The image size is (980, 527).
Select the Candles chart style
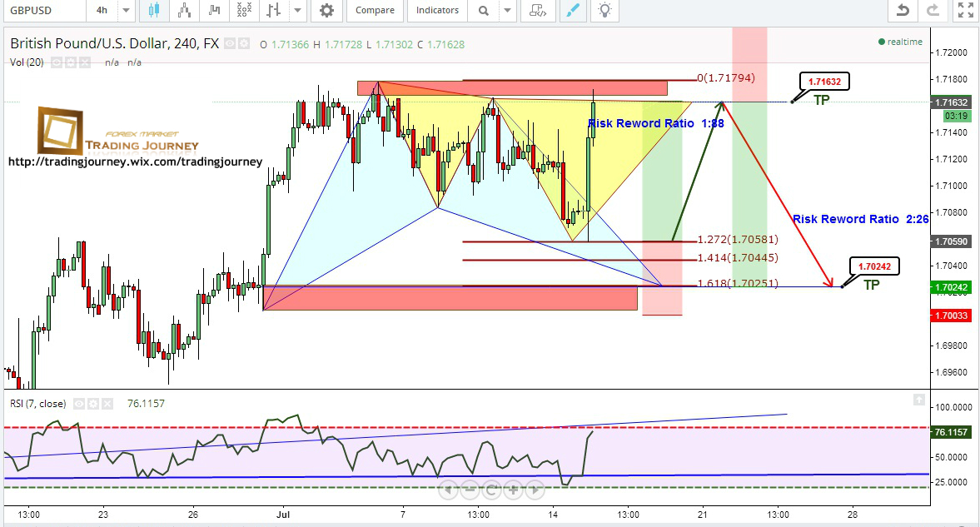point(153,10)
